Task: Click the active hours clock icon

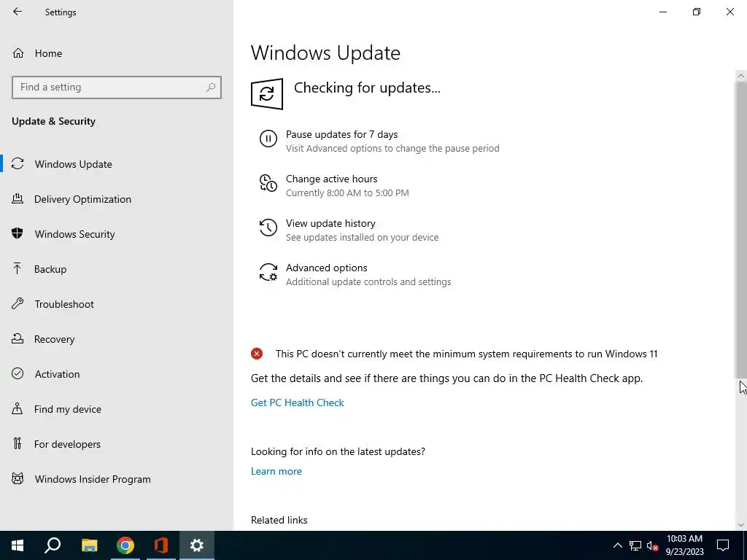Action: 268,183
